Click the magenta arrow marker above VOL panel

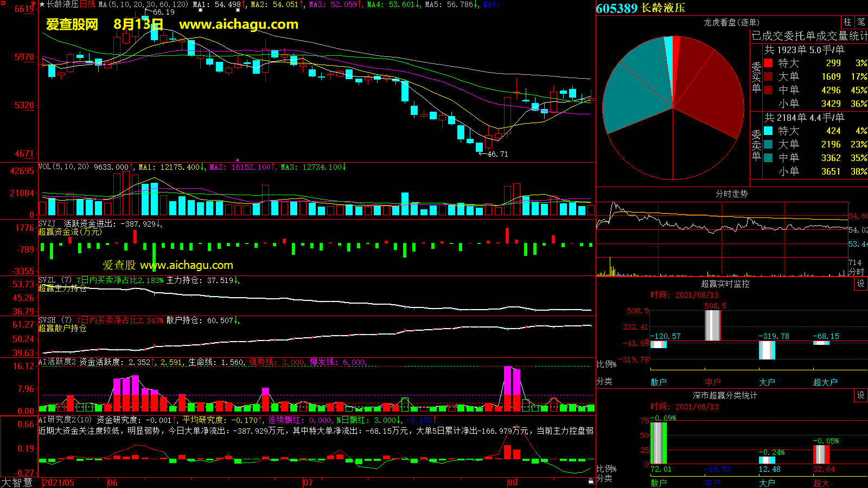(237, 160)
